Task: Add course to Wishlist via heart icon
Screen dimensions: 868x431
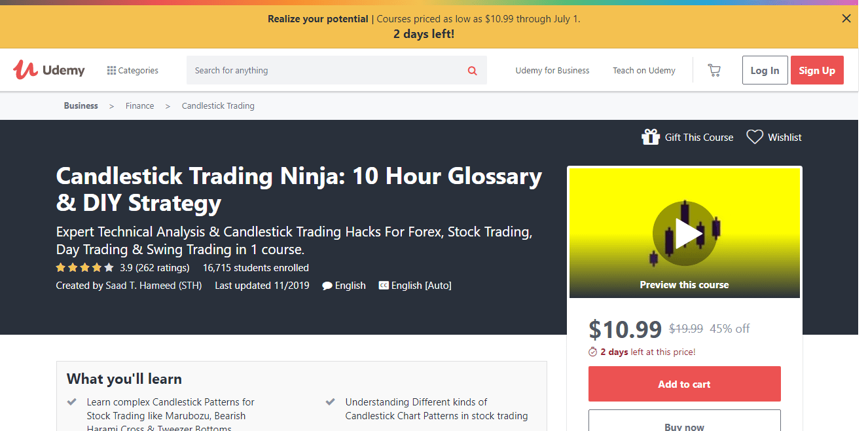Action: 755,137
